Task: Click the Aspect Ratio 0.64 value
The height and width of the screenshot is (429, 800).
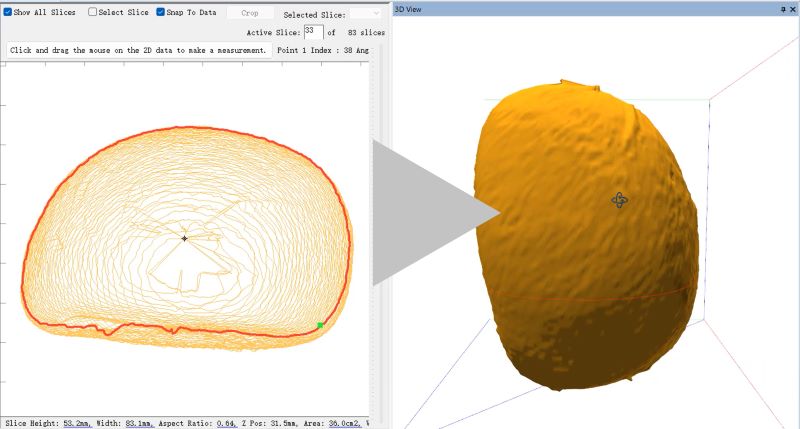Action: [226, 423]
